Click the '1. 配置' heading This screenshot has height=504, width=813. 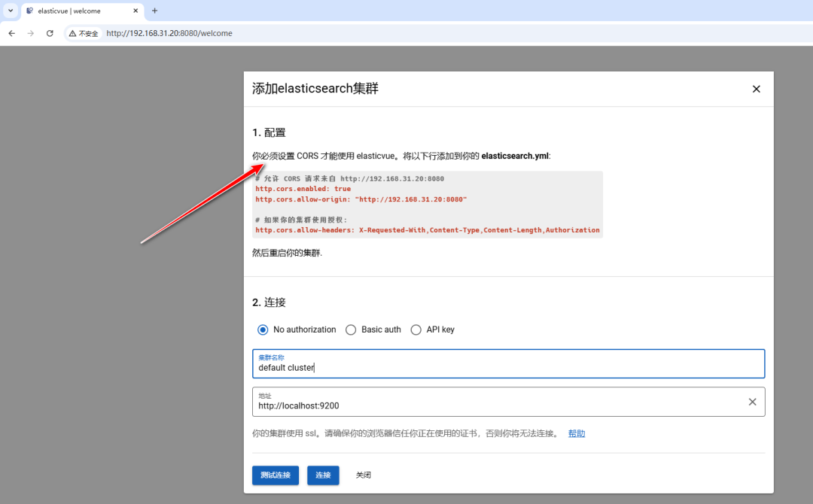pyautogui.click(x=269, y=132)
